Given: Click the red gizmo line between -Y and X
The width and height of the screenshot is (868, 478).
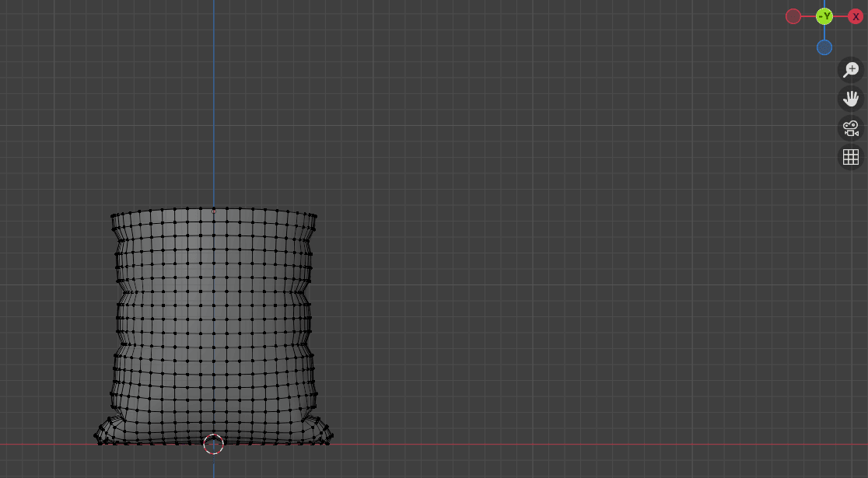Looking at the screenshot, I should [x=841, y=16].
